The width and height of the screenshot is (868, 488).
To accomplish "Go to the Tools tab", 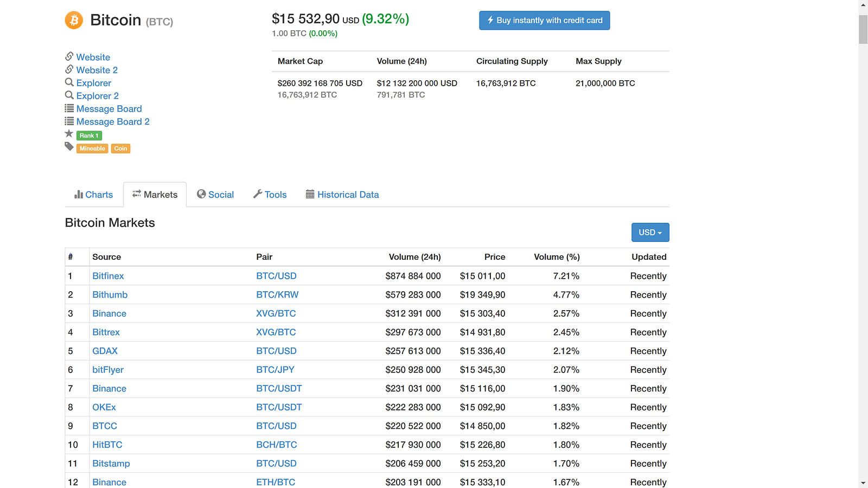I will point(270,195).
